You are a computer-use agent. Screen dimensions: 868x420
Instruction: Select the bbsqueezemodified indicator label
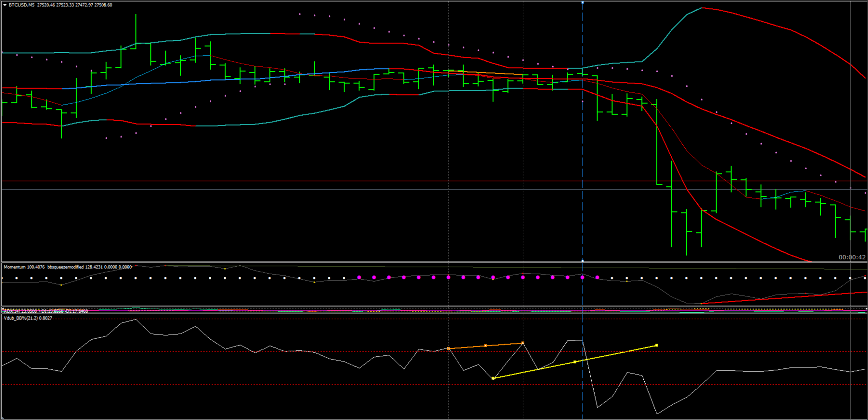tap(66, 267)
